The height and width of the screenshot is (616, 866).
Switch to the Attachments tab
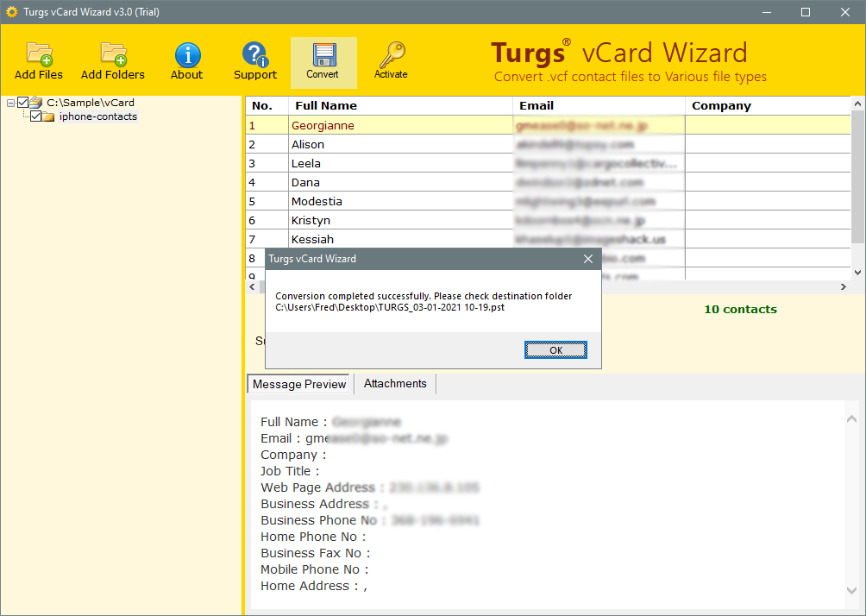395,383
